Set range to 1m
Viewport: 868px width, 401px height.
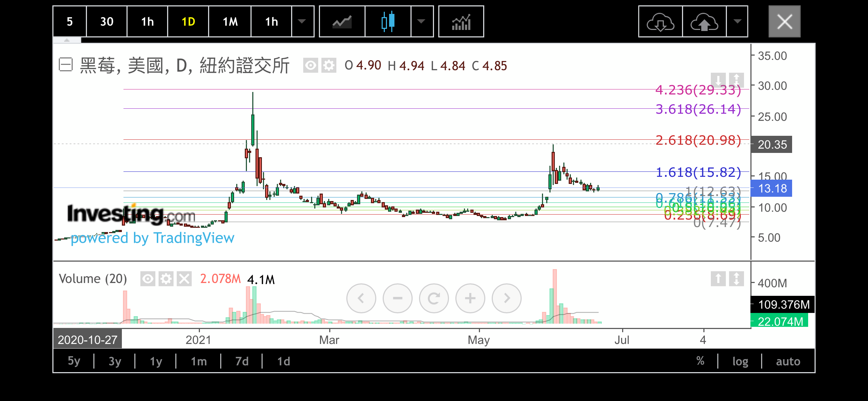(x=198, y=361)
